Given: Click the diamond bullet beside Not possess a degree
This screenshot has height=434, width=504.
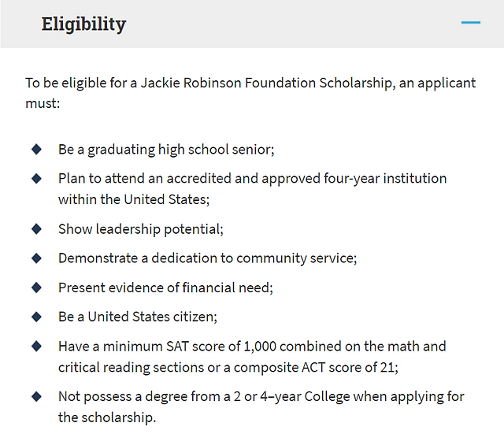Looking at the screenshot, I should (x=37, y=396).
